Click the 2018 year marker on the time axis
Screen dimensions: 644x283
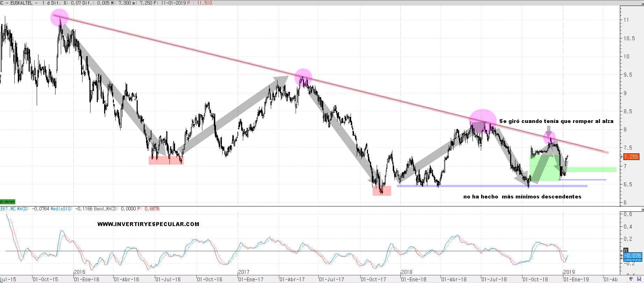click(x=406, y=272)
